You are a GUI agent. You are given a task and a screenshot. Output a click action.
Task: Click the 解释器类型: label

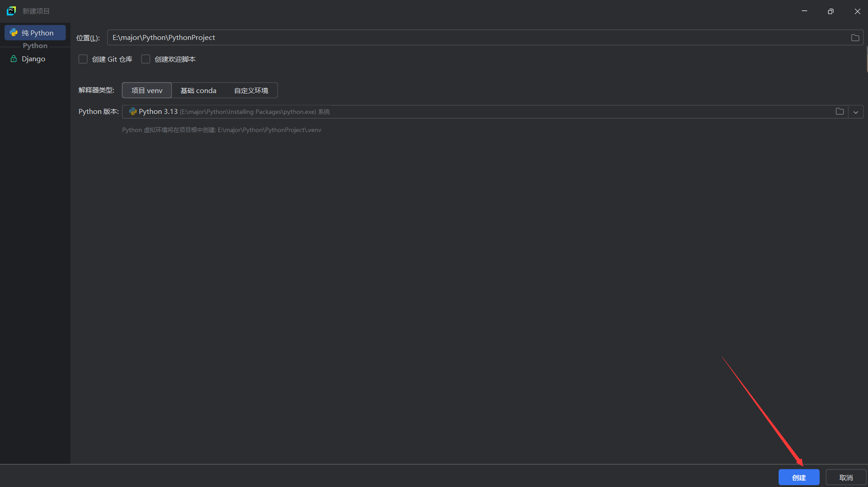tap(96, 90)
